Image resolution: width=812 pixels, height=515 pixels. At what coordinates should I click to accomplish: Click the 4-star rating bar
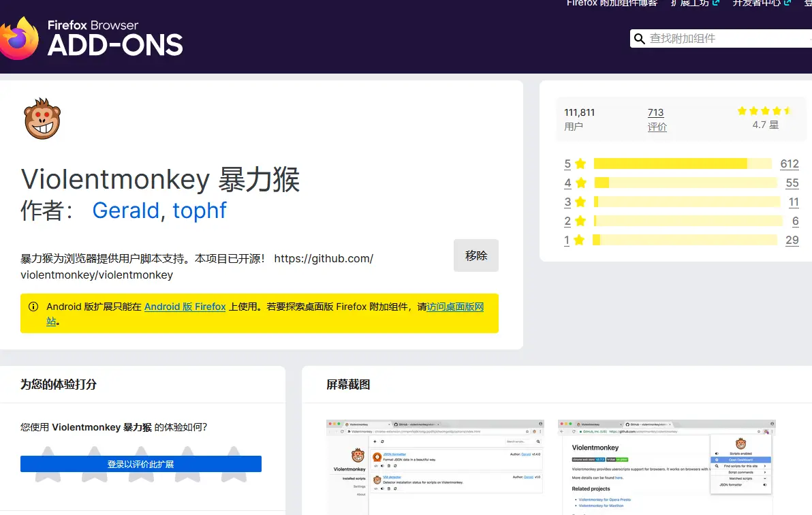pyautogui.click(x=686, y=183)
